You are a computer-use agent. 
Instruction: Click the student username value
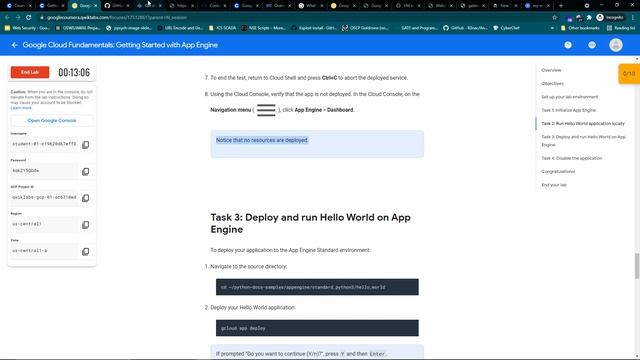[x=44, y=144]
